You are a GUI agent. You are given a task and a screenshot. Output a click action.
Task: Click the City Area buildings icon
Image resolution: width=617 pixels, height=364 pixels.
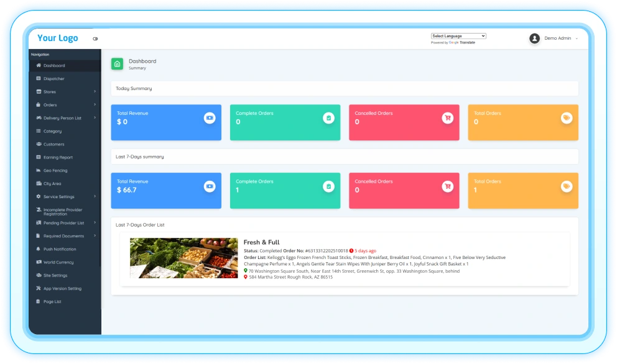tap(39, 183)
